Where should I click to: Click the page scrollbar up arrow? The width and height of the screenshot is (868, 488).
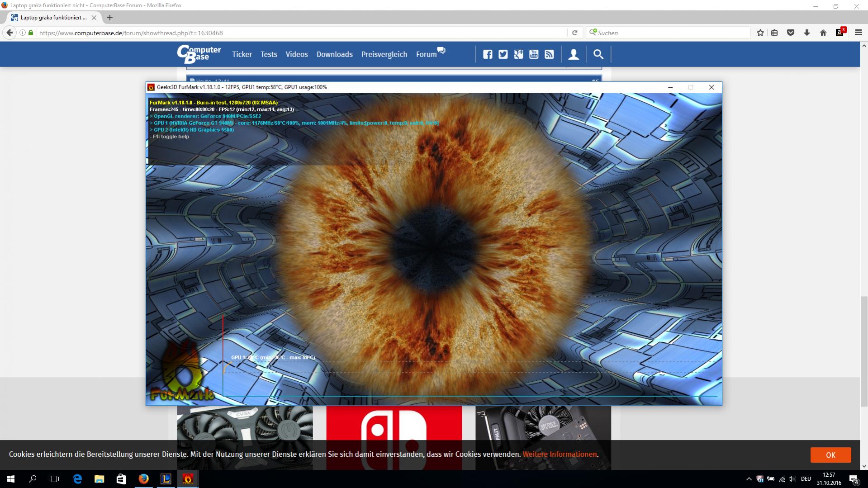click(864, 46)
